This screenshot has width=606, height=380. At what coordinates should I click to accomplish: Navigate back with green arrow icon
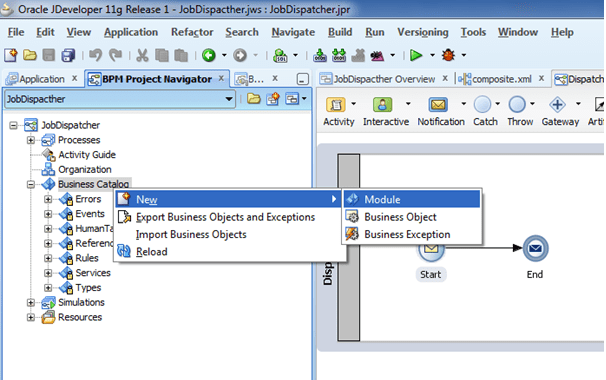(209, 55)
